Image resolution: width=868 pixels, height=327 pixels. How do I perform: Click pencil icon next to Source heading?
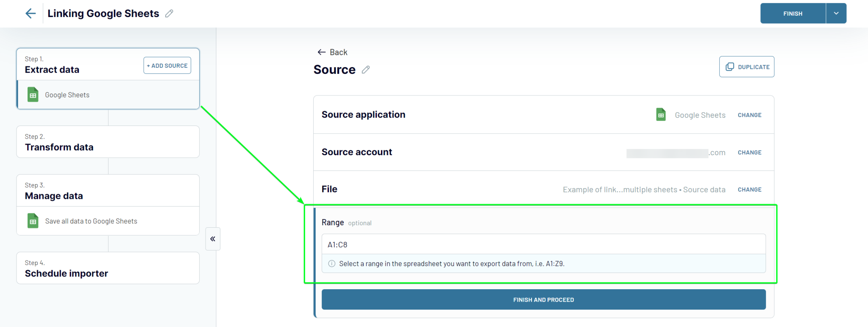point(366,70)
